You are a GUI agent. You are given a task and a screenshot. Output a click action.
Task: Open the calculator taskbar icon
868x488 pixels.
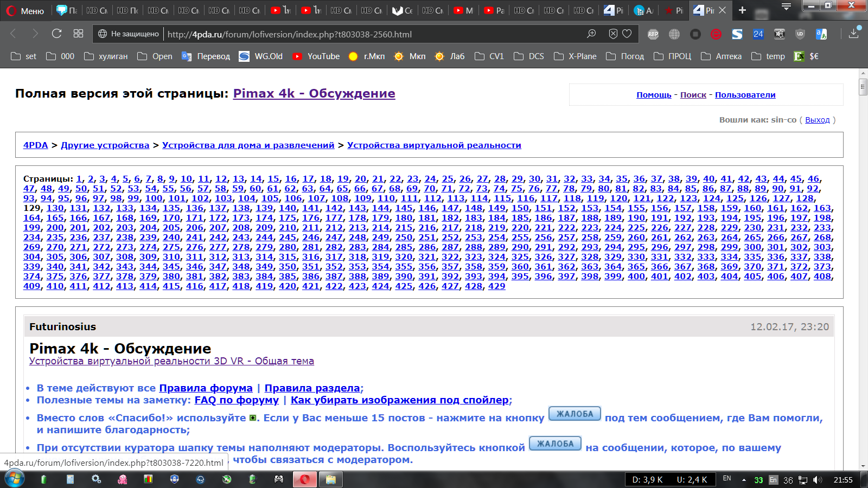tap(70, 479)
